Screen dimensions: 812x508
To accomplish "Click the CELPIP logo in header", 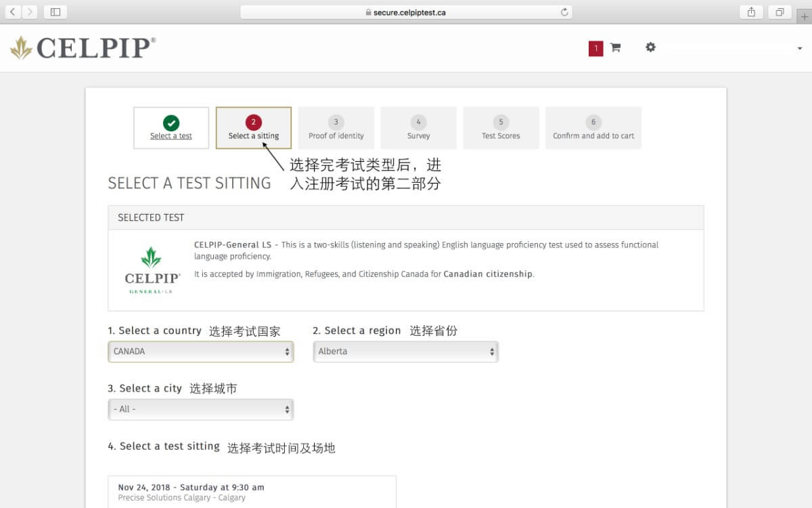I will click(83, 47).
